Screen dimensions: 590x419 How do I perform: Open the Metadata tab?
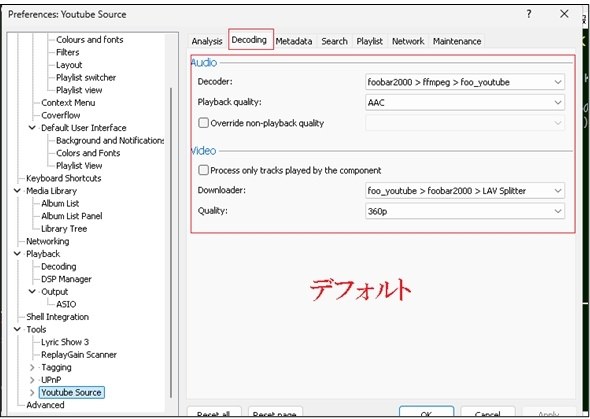click(293, 41)
